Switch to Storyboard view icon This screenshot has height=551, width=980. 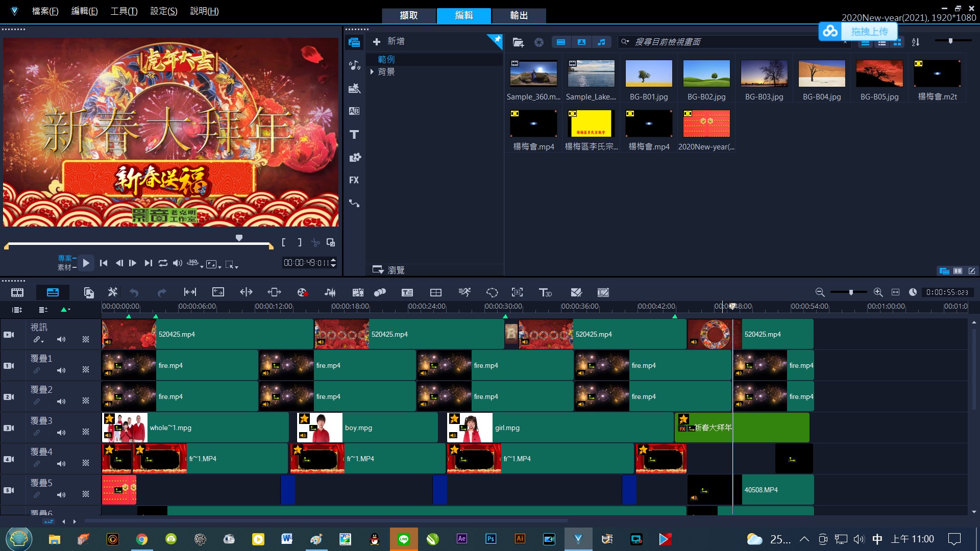pyautogui.click(x=17, y=292)
